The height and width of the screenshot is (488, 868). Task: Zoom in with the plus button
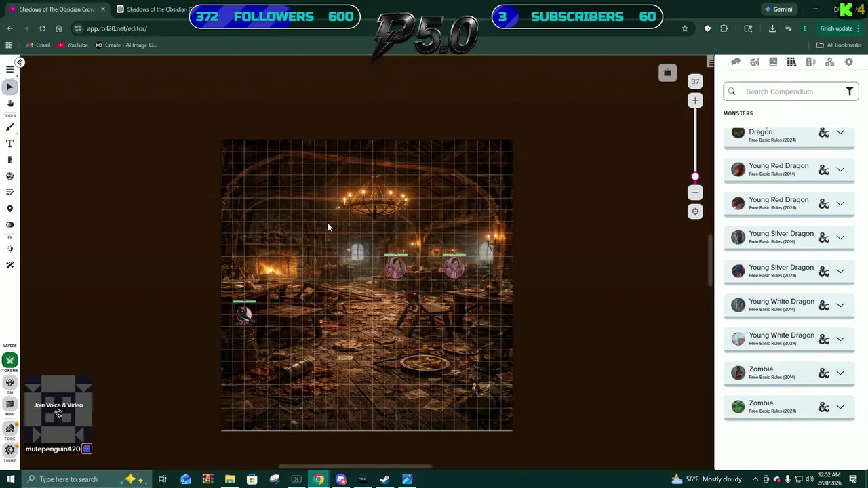695,100
